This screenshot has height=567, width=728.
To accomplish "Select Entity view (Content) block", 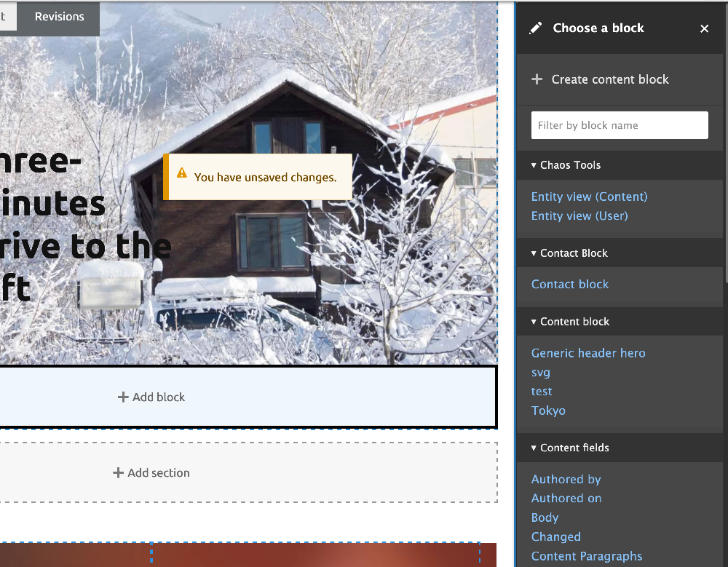I will click(x=589, y=197).
